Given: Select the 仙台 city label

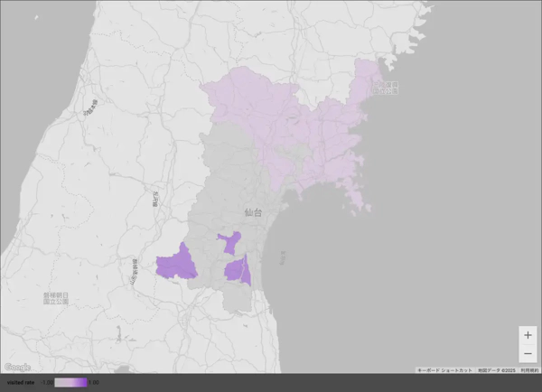Looking at the screenshot, I should [252, 212].
